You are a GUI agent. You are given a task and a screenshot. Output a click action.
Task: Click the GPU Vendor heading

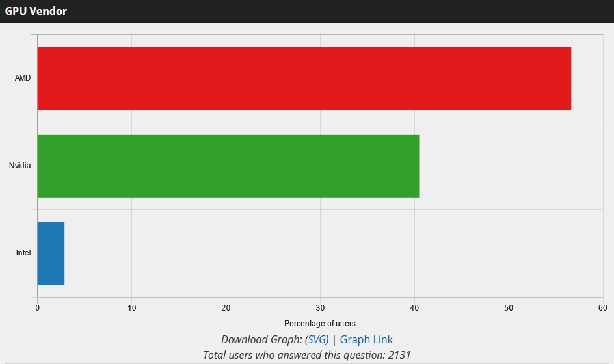click(x=36, y=11)
